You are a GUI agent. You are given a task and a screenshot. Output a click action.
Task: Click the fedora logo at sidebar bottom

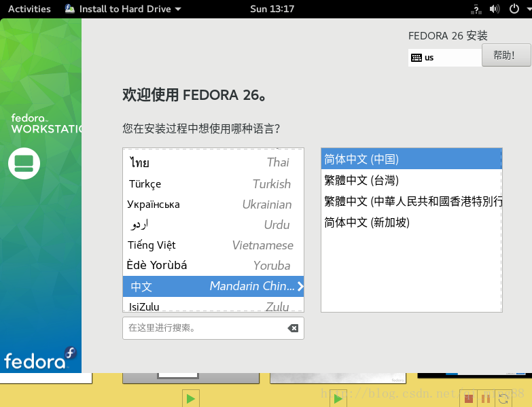[40, 358]
